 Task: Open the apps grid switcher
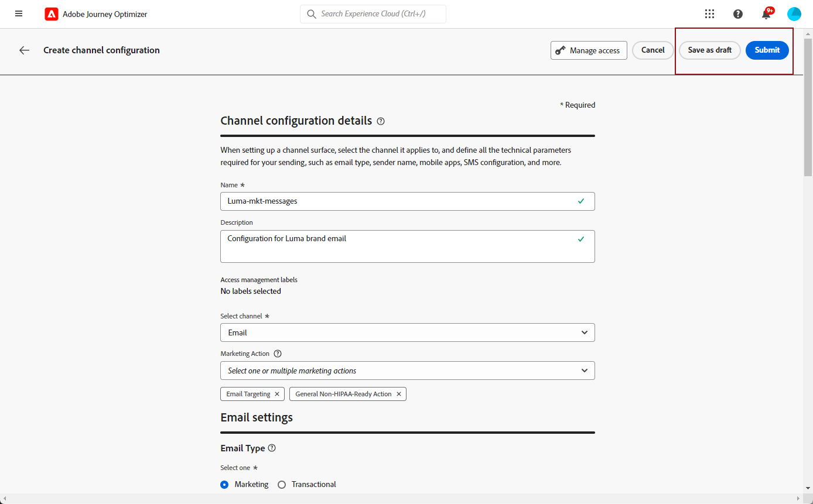point(709,14)
